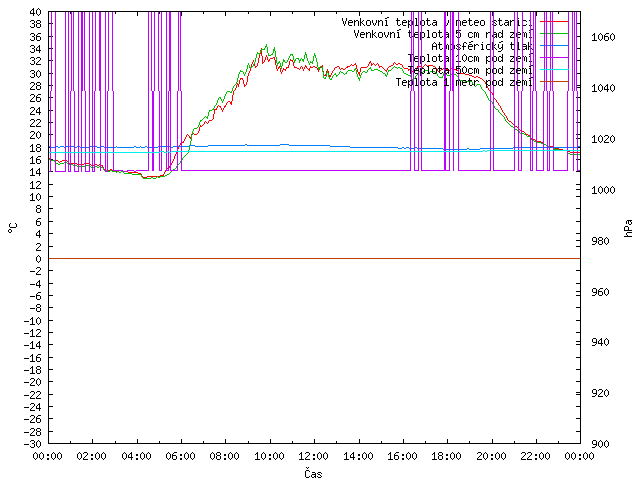Click legend entry 'Venkovní teplota 5 cm nad zemí'
Viewport: 640px width, 480px height.
click(x=443, y=34)
